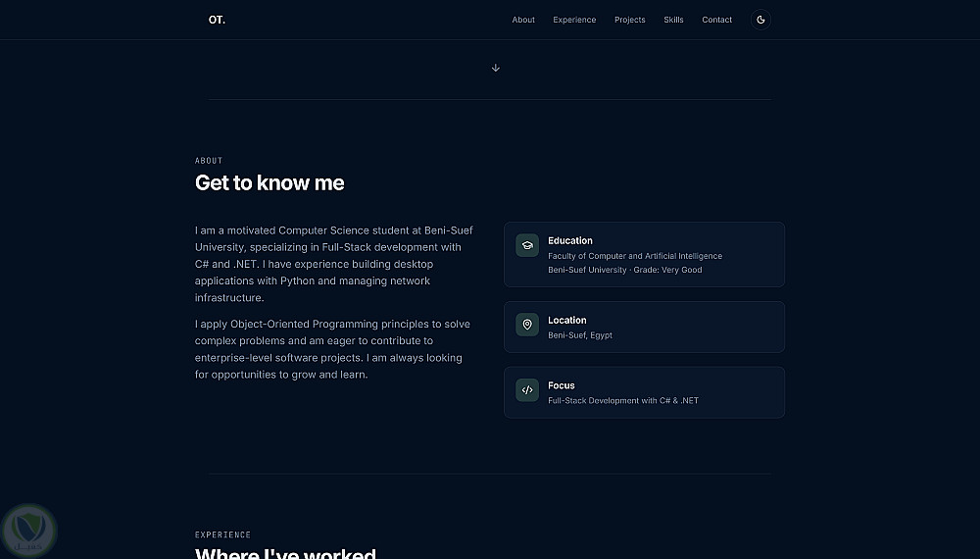Viewport: 980px width, 559px height.
Task: Go to the Experience nav section
Action: point(574,20)
